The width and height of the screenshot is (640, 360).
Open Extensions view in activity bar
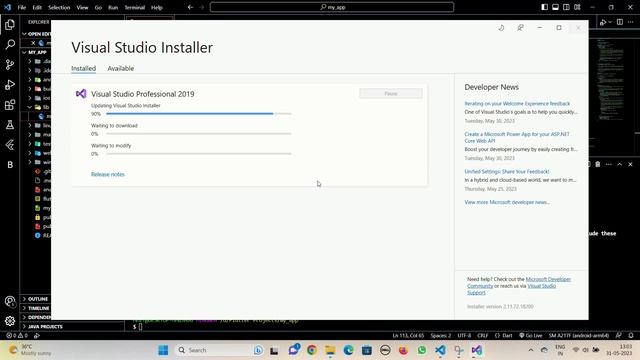[10, 105]
